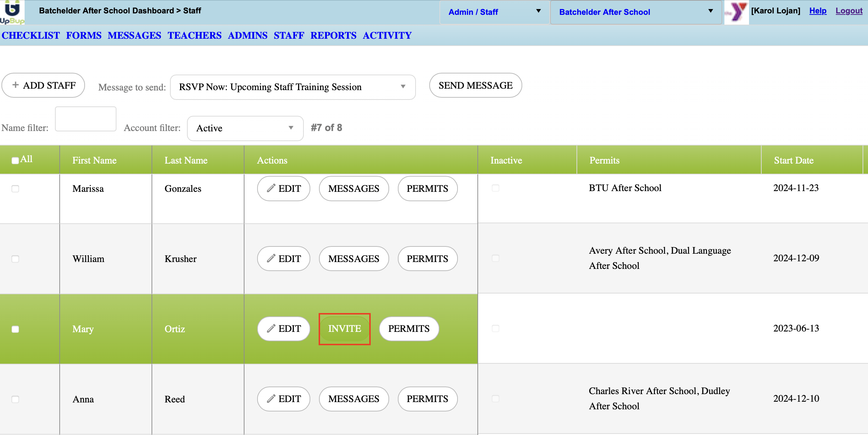
Task: Open the Message to send dropdown
Action: coord(292,87)
